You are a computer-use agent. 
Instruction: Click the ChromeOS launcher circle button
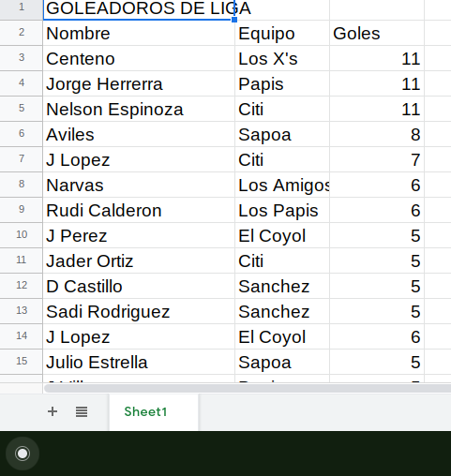click(23, 454)
